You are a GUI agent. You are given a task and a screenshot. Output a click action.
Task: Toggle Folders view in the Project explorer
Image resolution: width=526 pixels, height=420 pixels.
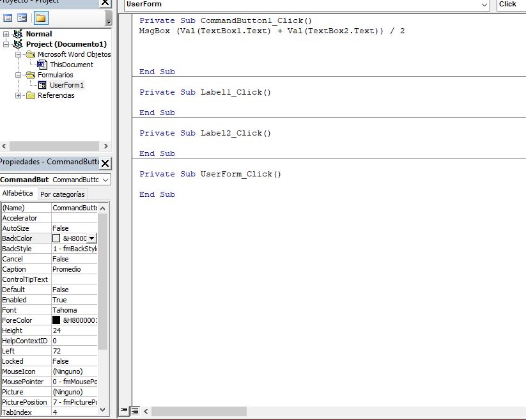(40, 18)
